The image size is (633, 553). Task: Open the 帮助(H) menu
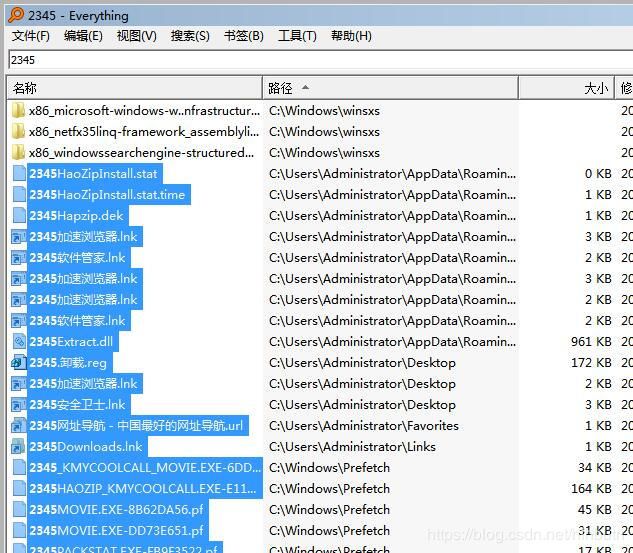pyautogui.click(x=351, y=36)
